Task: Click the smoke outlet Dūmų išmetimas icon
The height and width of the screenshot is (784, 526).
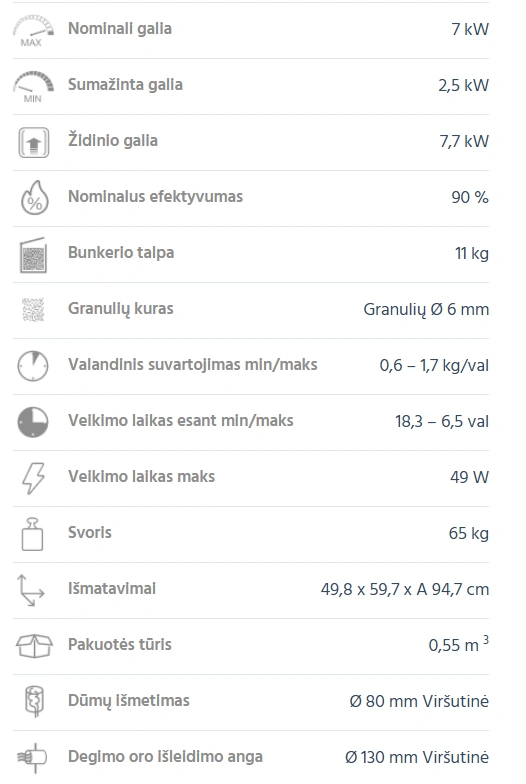Action: tap(34, 701)
